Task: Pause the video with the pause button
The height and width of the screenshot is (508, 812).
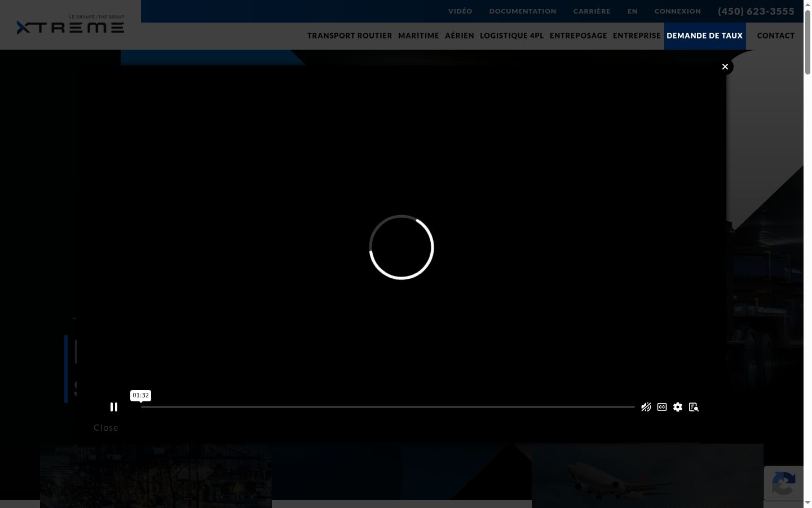Action: point(114,407)
